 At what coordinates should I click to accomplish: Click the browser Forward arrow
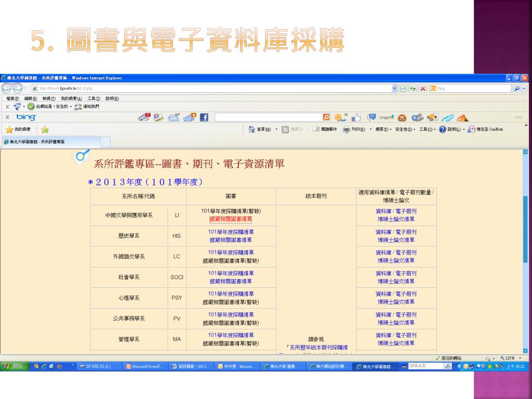[x=17, y=88]
